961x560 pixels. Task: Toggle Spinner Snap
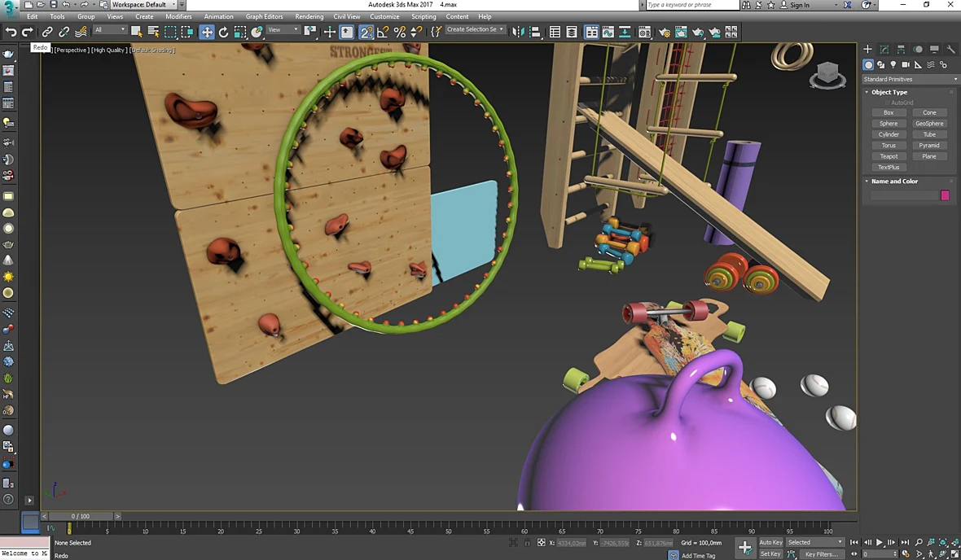[x=416, y=32]
